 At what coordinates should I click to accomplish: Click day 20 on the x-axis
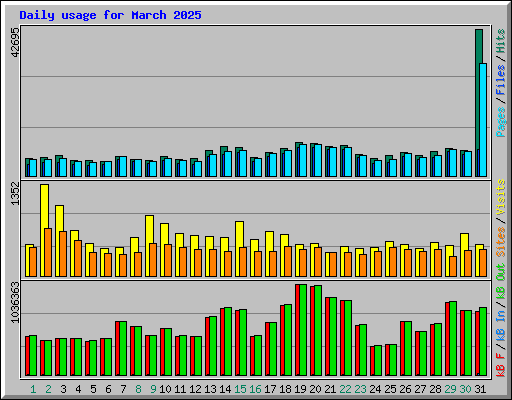tap(315, 389)
